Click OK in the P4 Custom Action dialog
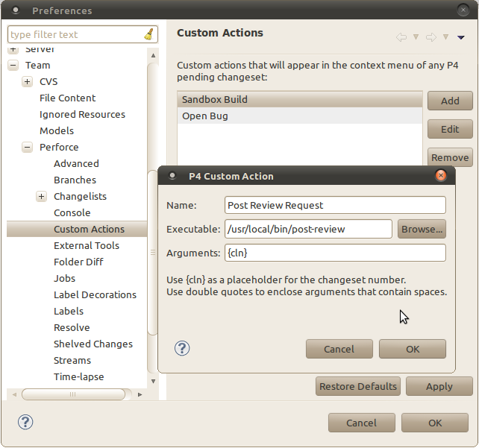The image size is (479, 448). [412, 349]
